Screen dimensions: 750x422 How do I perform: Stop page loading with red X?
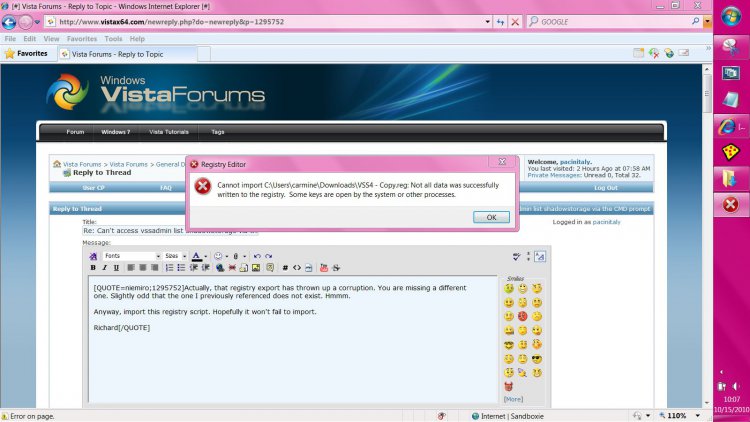(515, 22)
